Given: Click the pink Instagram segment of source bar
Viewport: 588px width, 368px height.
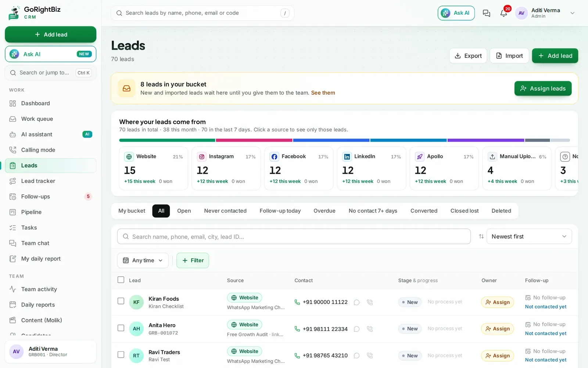Looking at the screenshot, I should pyautogui.click(x=254, y=140).
